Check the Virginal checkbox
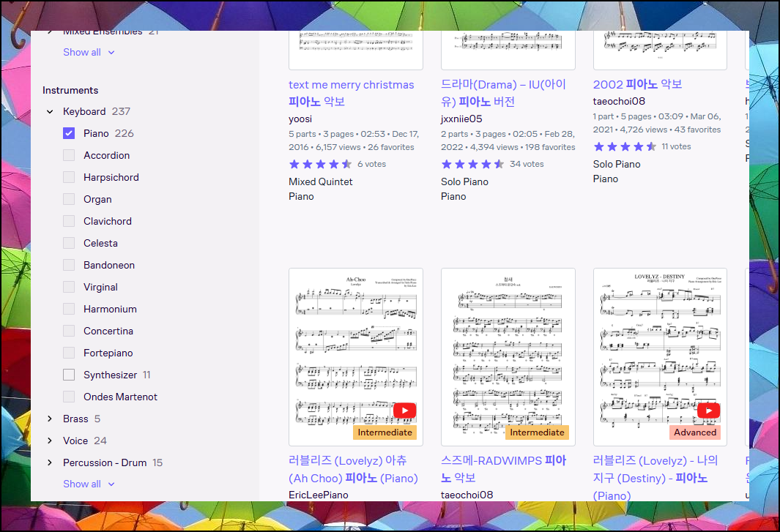This screenshot has height=532, width=780. coord(69,287)
